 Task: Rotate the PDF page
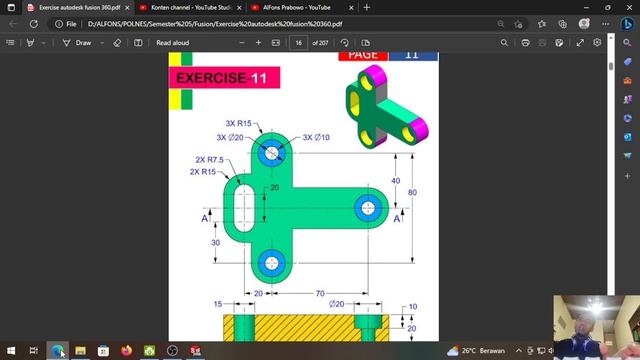(344, 43)
